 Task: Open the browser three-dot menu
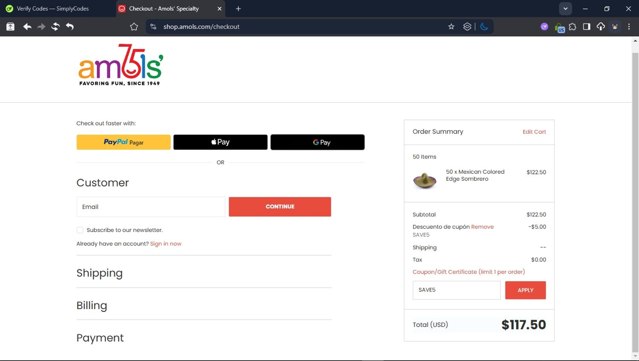coord(629,26)
